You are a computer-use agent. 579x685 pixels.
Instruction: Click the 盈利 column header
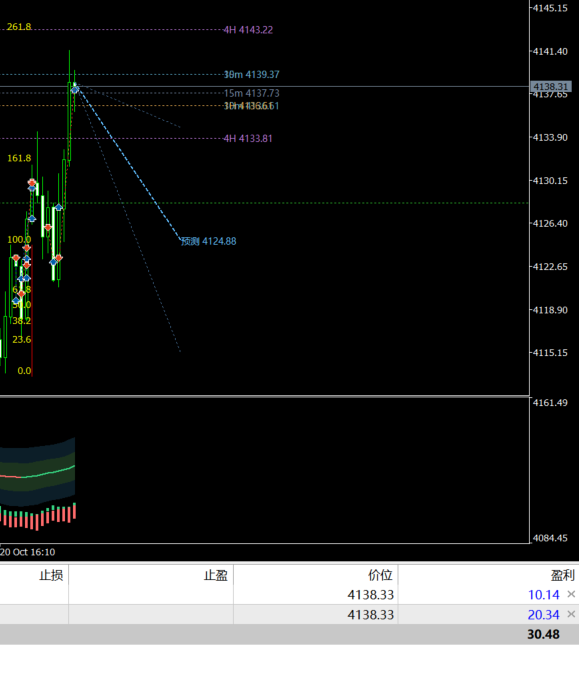click(563, 575)
